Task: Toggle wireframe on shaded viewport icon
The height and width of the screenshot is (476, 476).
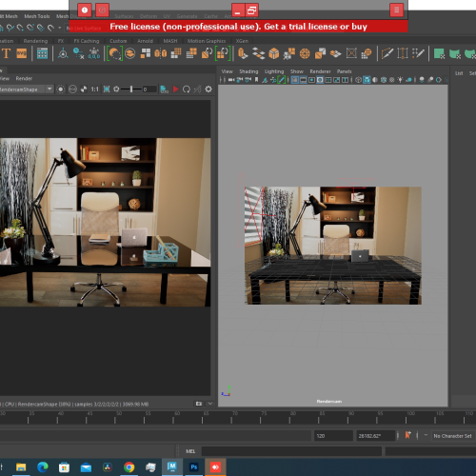Action: (x=384, y=80)
